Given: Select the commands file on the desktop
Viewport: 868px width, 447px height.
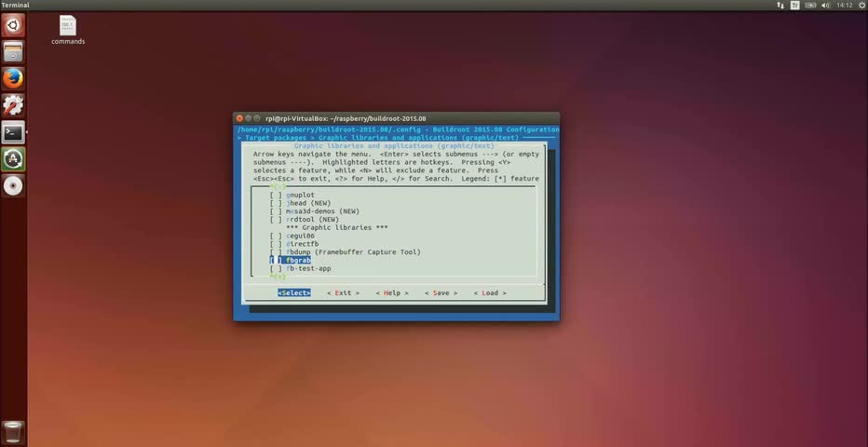Looking at the screenshot, I should [68, 31].
